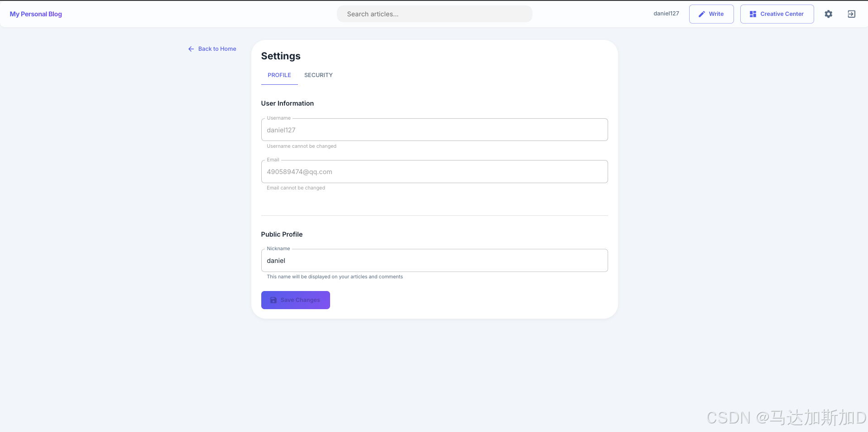Click the 'Username cannot be changed' hint
Viewport: 868px width, 432px height.
(x=302, y=146)
